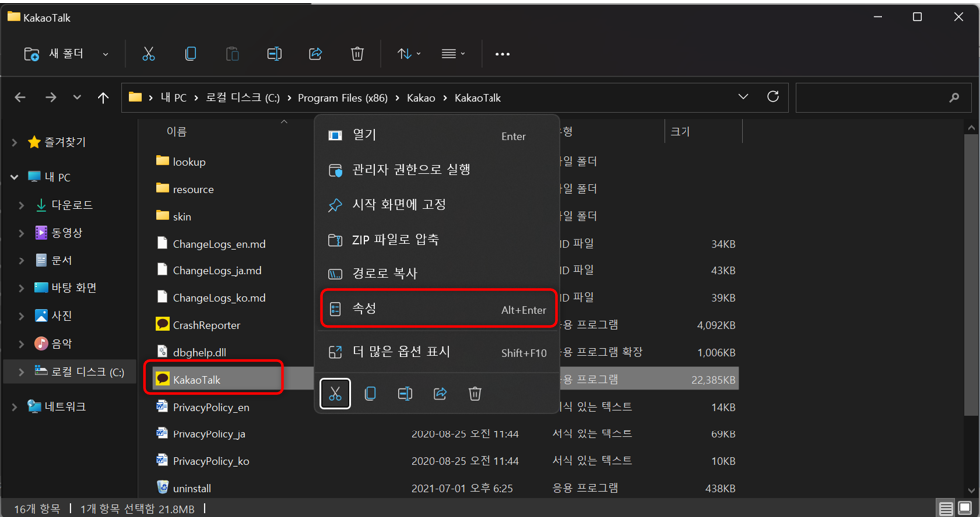
Task: Select the dbghelp.dll file
Action: 199,352
